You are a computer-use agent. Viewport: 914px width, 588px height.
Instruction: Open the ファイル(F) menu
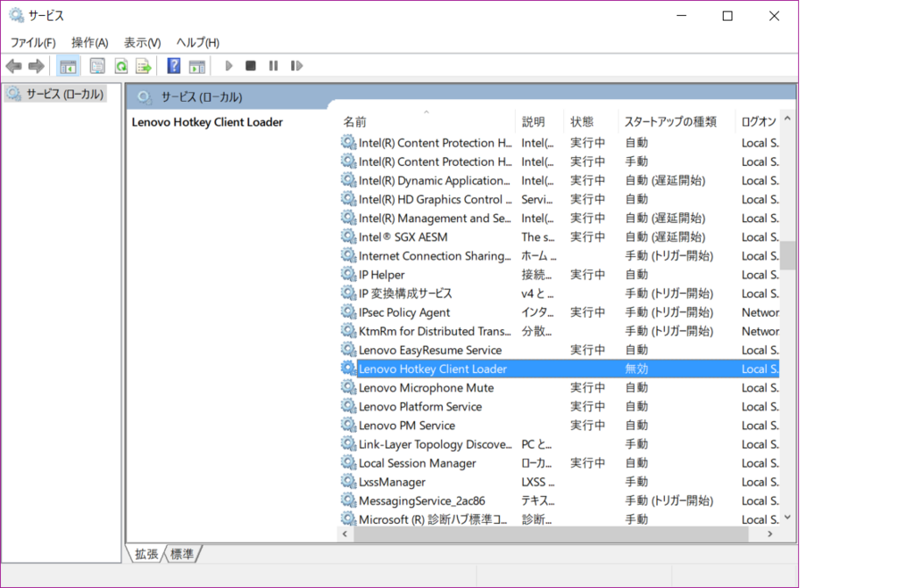coord(33,43)
